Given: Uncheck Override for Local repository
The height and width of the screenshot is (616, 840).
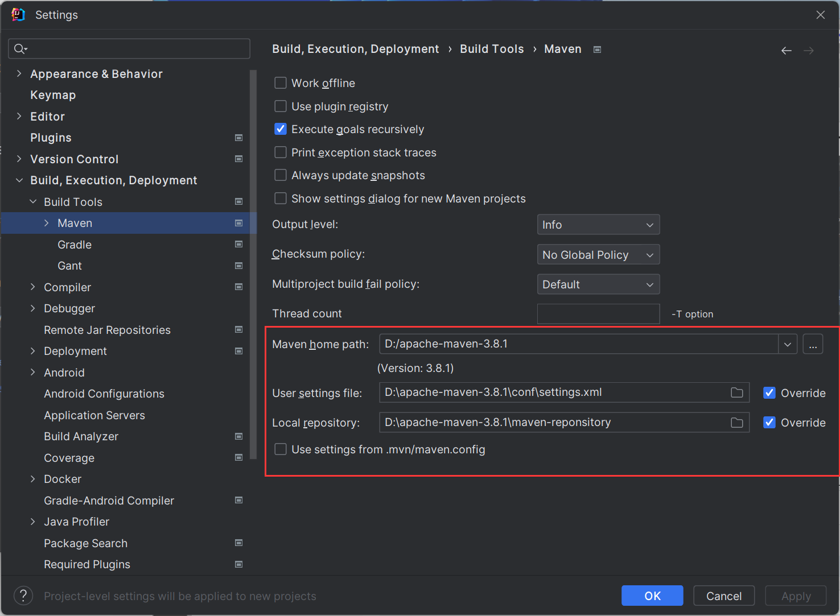Looking at the screenshot, I should coord(769,422).
